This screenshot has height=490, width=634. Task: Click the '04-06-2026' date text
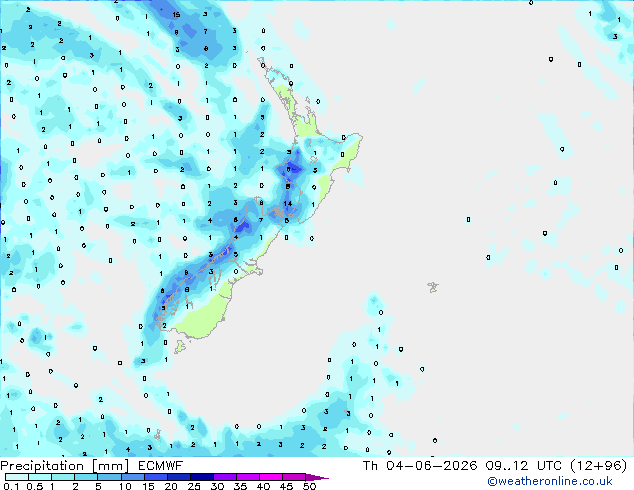pos(431,466)
